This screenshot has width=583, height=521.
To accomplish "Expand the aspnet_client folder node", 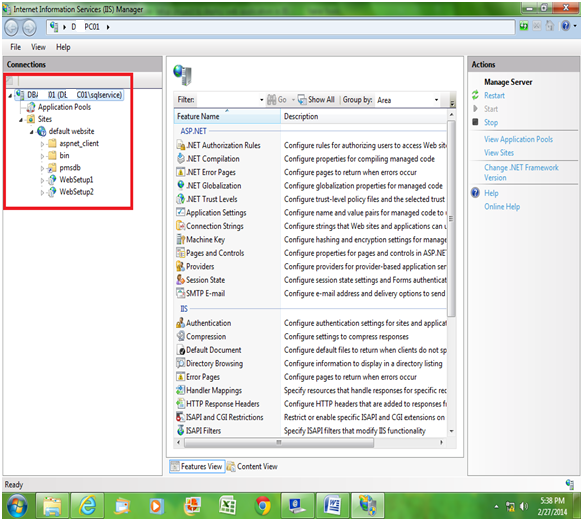I will click(42, 144).
